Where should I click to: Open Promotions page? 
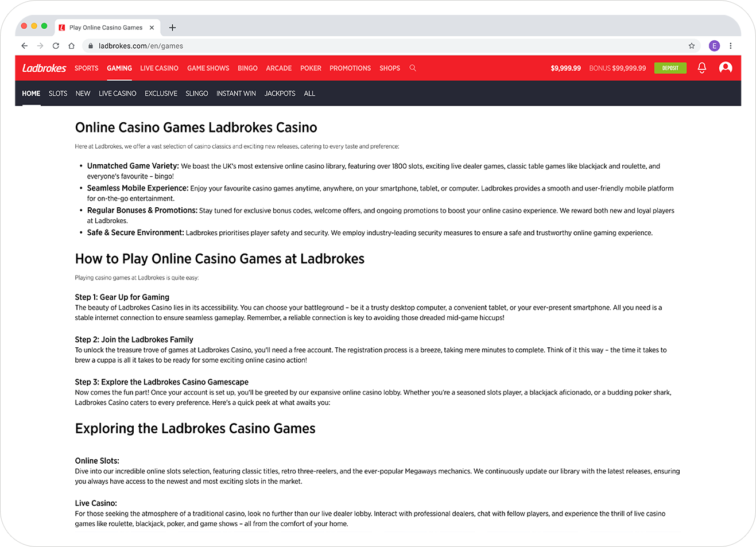350,68
